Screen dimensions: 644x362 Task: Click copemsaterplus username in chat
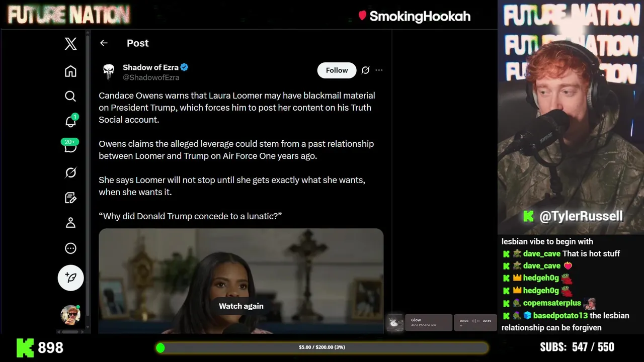552,303
